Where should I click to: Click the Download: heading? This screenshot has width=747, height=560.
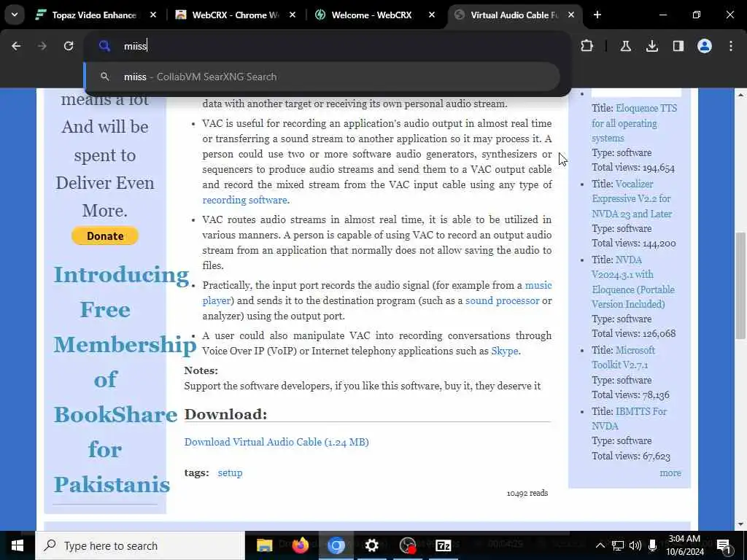[x=226, y=414]
